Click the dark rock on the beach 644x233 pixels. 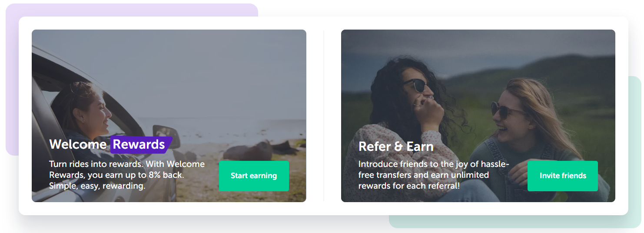coord(248,151)
